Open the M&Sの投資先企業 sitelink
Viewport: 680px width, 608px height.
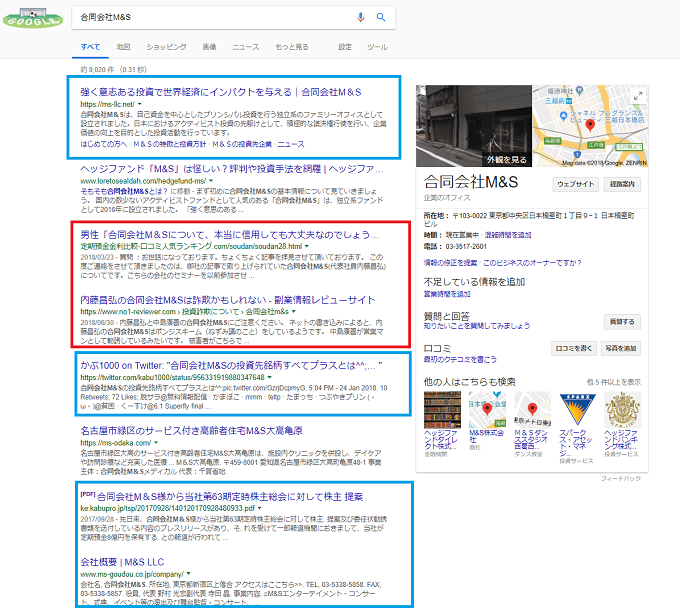(242, 144)
